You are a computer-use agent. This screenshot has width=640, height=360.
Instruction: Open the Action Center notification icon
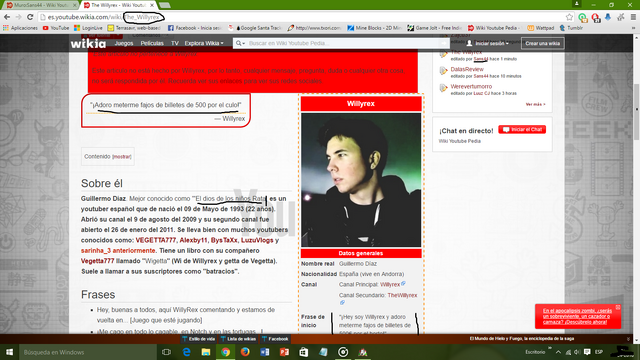coord(587,352)
